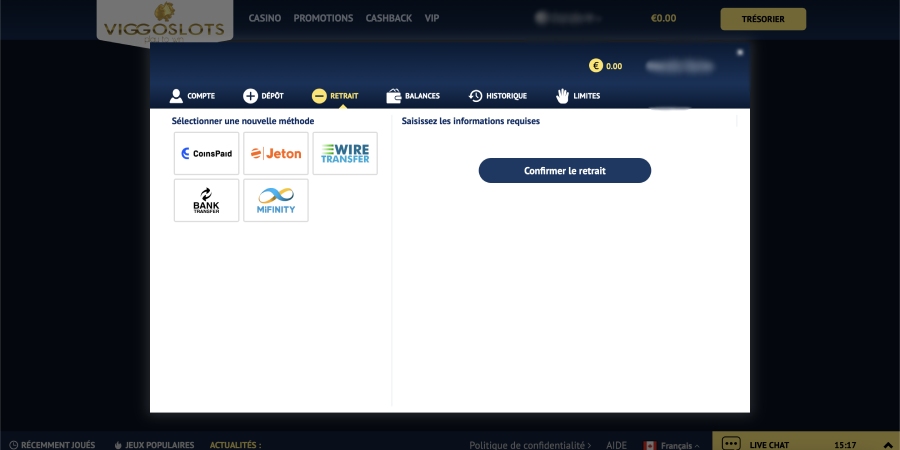
Task: Choose MiFinity payment method
Action: pyautogui.click(x=276, y=200)
